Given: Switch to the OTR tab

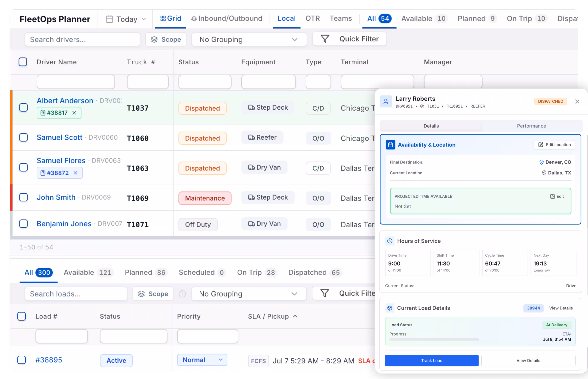Looking at the screenshot, I should [x=313, y=19].
